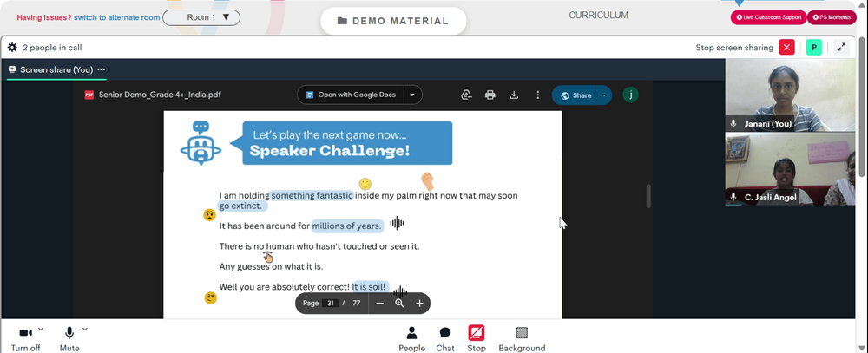This screenshot has width=868, height=353.
Task: Expand Open with apps dropdown arrow
Action: pyautogui.click(x=412, y=95)
